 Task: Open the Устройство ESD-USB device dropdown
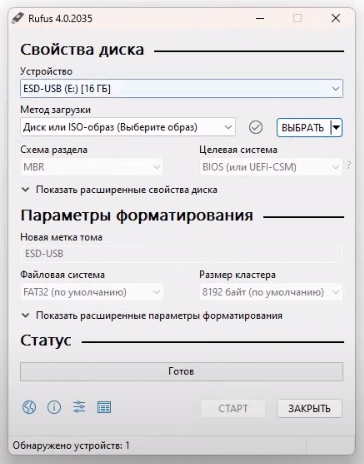coord(181,89)
